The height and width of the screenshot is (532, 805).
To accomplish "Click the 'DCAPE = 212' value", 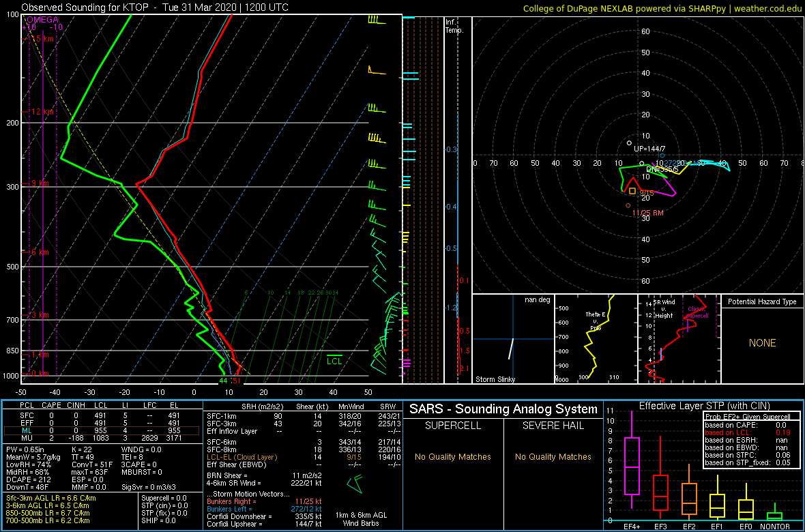I will click(28, 479).
